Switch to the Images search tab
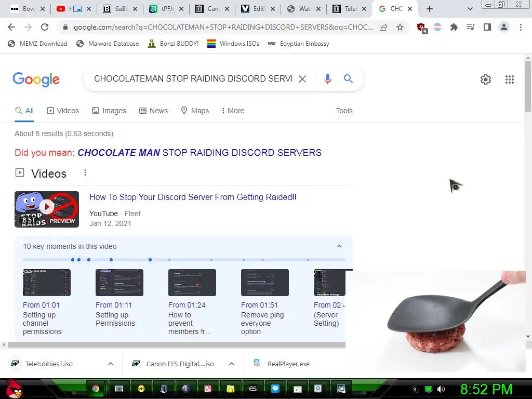This screenshot has height=399, width=532. [109, 111]
